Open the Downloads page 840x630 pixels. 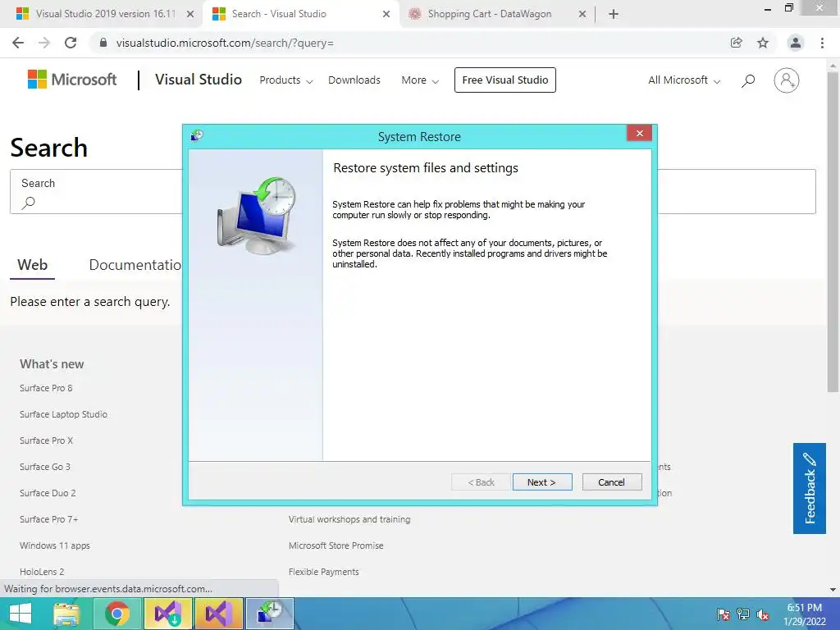pos(354,80)
